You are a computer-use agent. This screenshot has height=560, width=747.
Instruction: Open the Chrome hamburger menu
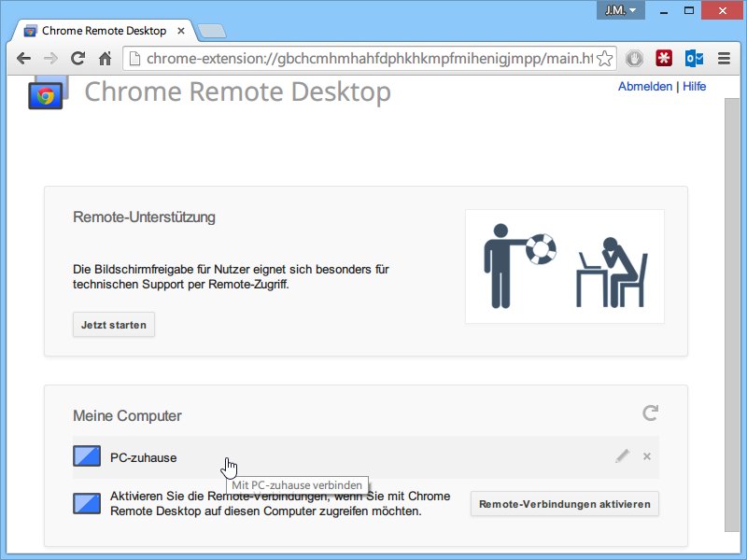click(725, 58)
